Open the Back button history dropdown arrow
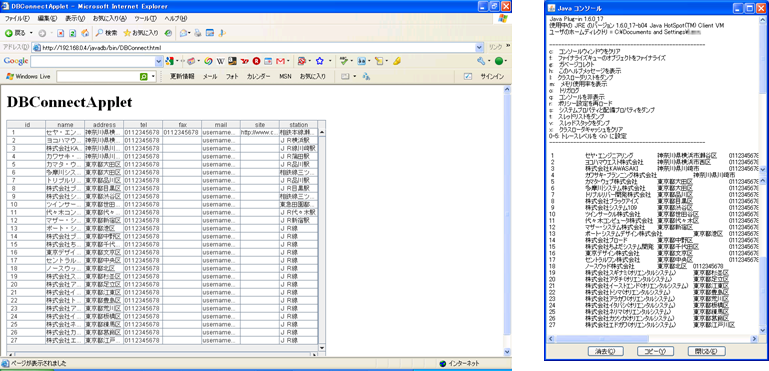Viewport: 769px width, 371px height. pyautogui.click(x=31, y=33)
